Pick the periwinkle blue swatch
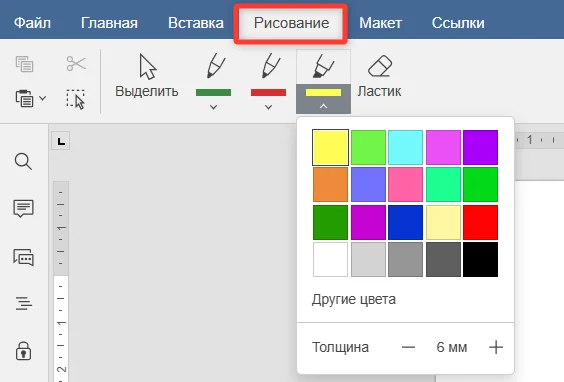The image size is (564, 382). click(x=368, y=185)
